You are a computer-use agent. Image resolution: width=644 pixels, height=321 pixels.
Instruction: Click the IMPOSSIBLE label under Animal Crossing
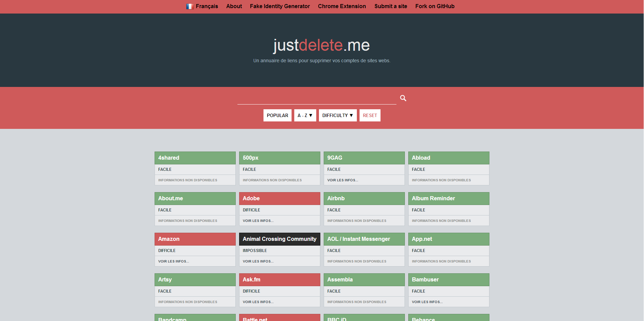coord(255,251)
